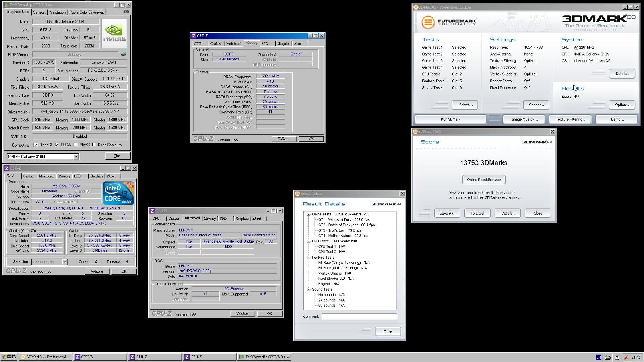Click Change button under Settings
The height and width of the screenshot is (362, 644).
537,105
